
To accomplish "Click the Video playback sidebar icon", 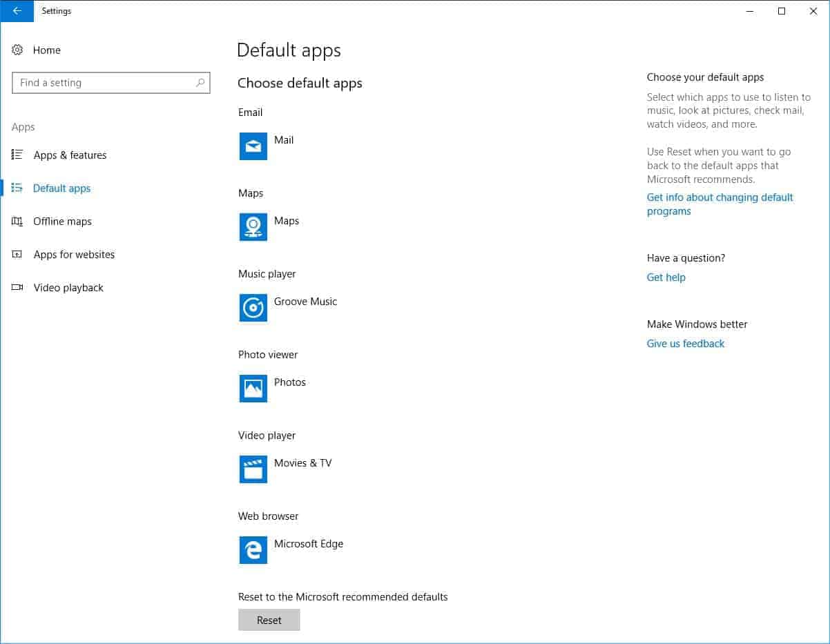I will (x=17, y=287).
